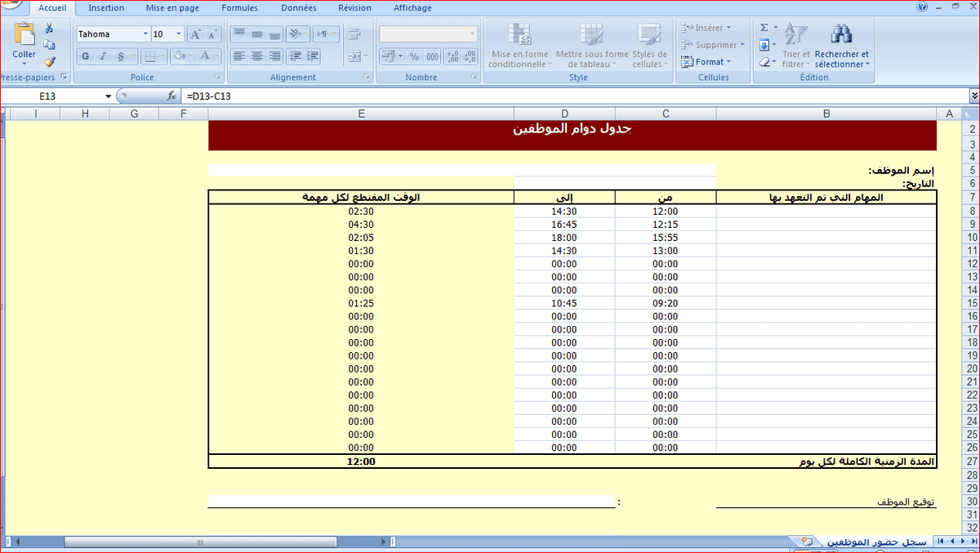Open the Tahoma font name dropdown
Screen dimensions: 980x553
tap(145, 34)
